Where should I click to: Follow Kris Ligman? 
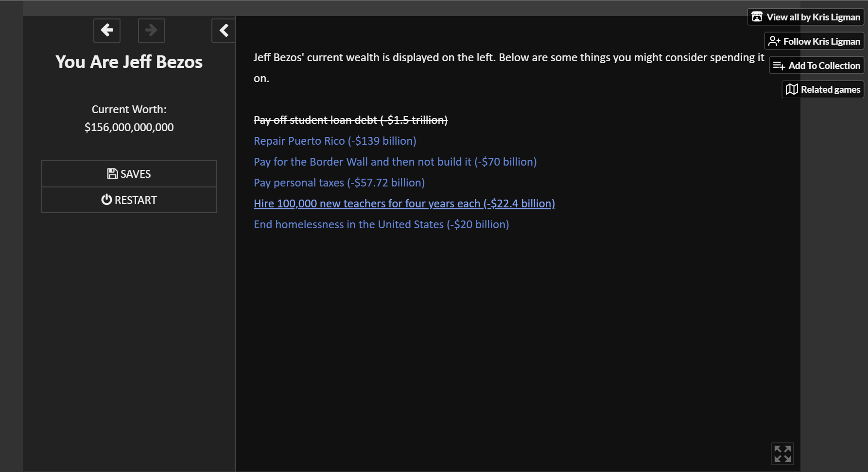pos(814,41)
